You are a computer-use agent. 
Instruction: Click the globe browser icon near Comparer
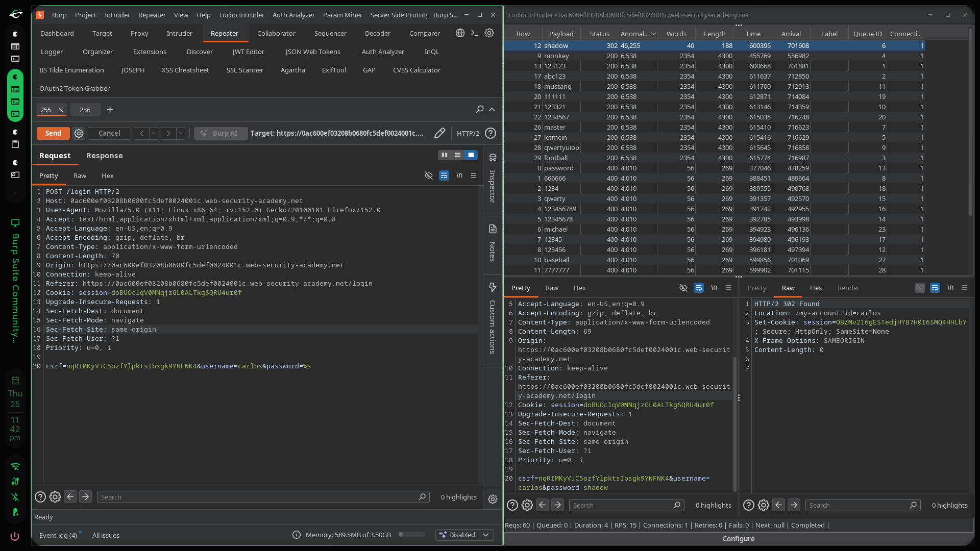[x=460, y=33]
